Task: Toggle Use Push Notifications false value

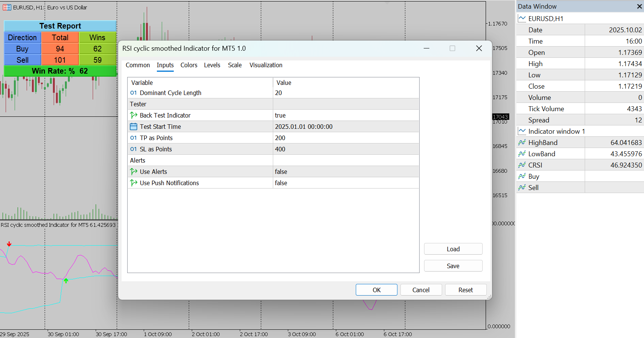Action: (346, 183)
